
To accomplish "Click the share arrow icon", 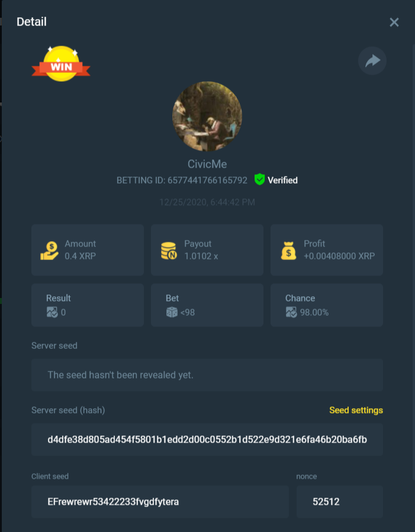I will (x=372, y=61).
